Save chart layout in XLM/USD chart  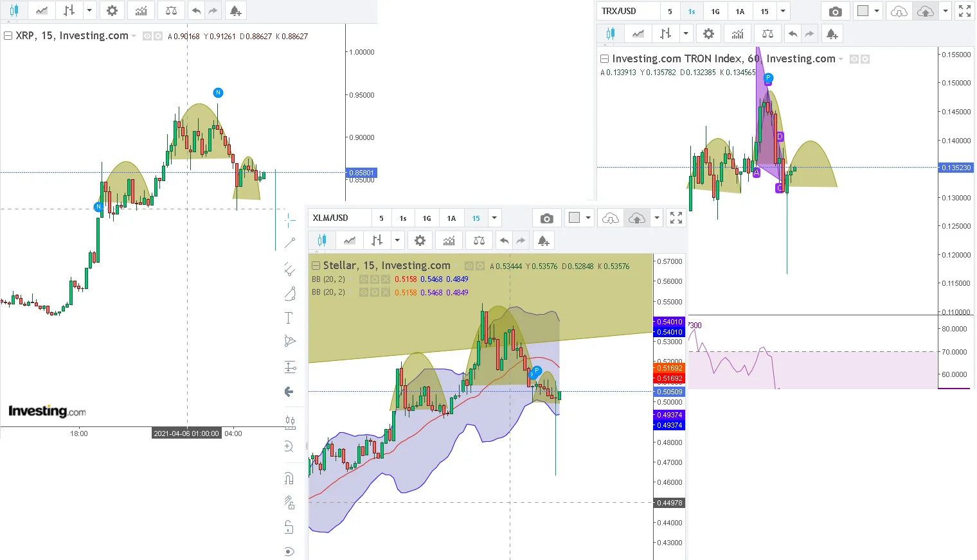click(x=636, y=218)
